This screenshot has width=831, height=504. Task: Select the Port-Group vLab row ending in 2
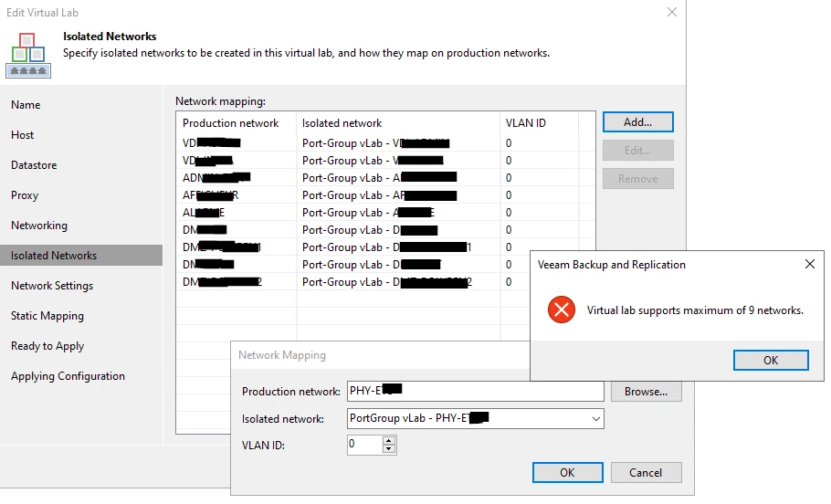(385, 282)
